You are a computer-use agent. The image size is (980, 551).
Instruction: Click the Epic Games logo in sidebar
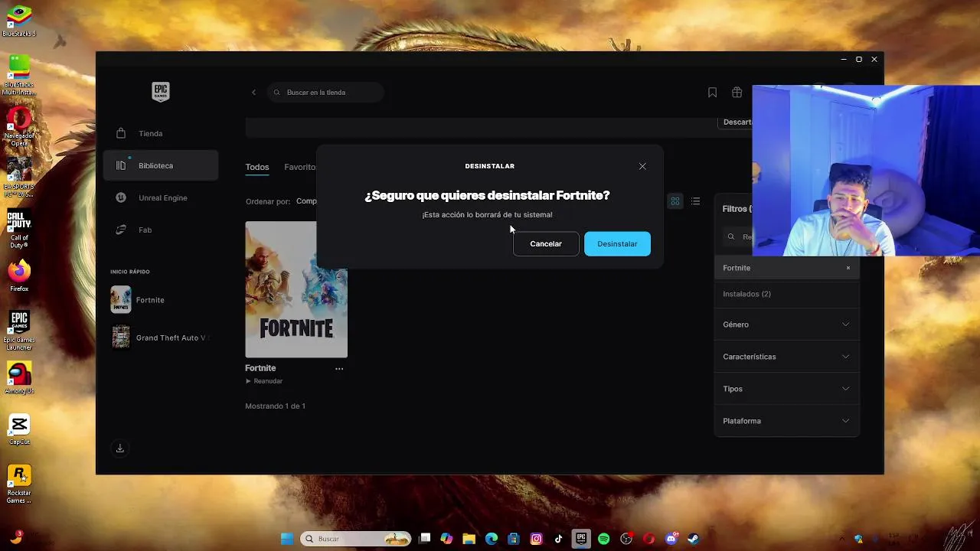click(160, 92)
